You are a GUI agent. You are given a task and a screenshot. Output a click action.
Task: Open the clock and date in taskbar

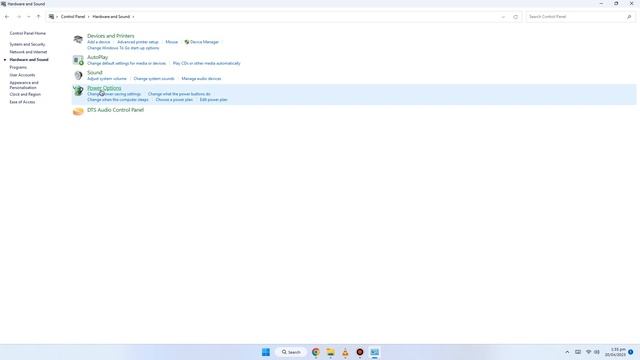[615, 352]
